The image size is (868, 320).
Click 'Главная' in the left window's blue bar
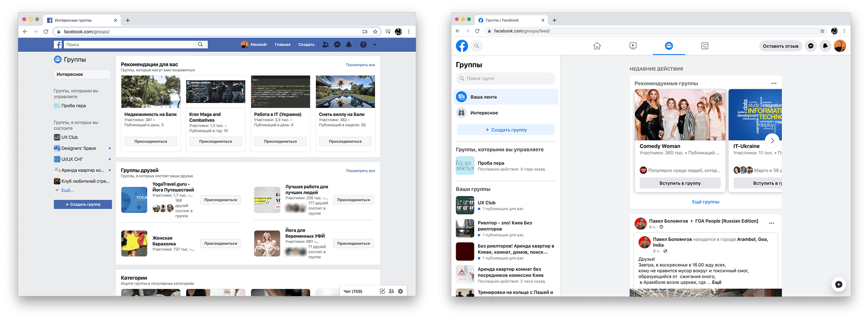click(282, 45)
